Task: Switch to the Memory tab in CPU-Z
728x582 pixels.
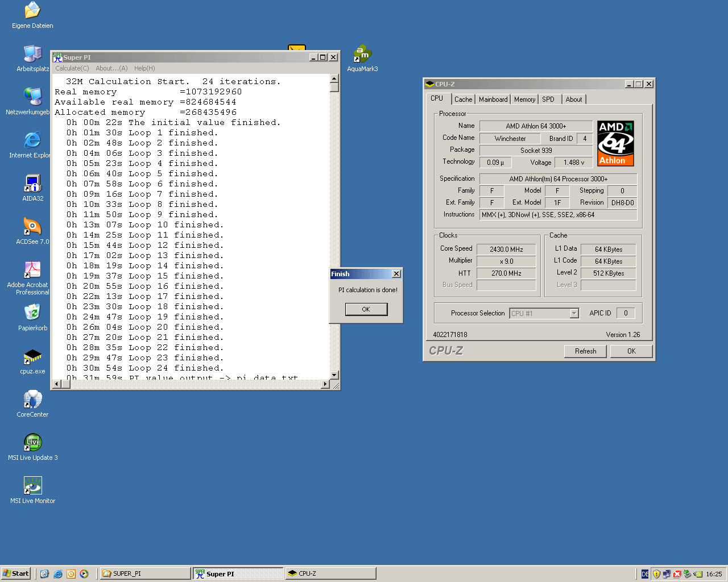Action: [x=524, y=99]
